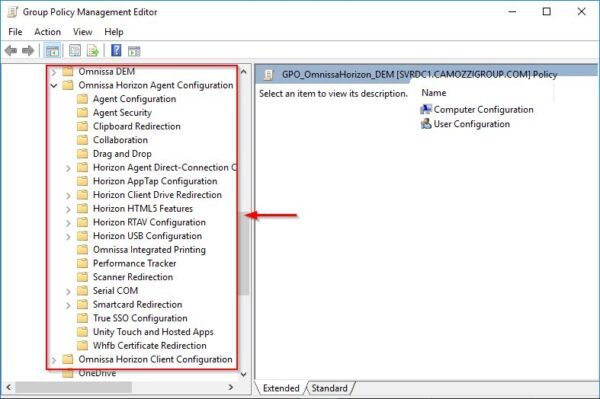
Task: Select User Configuration text in list
Action: click(471, 124)
